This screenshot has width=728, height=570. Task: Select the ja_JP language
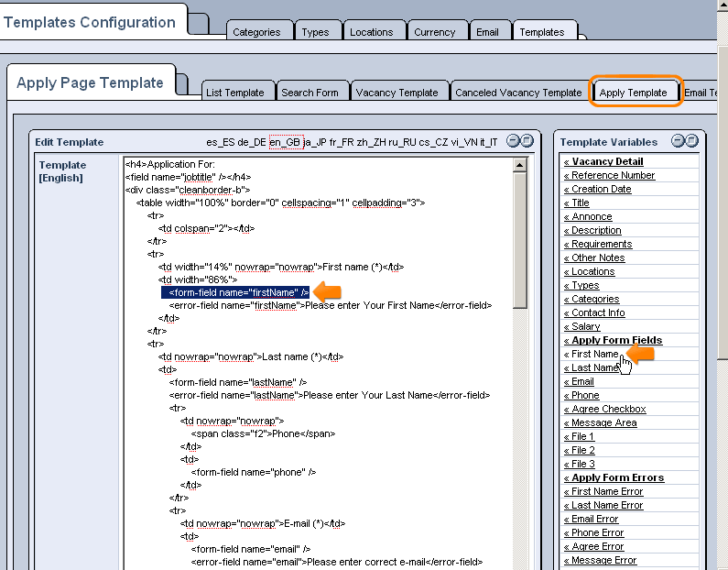pyautogui.click(x=315, y=142)
